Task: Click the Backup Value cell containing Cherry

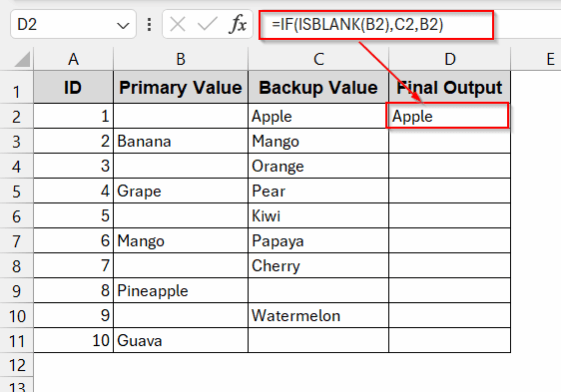Action: pyautogui.click(x=318, y=266)
